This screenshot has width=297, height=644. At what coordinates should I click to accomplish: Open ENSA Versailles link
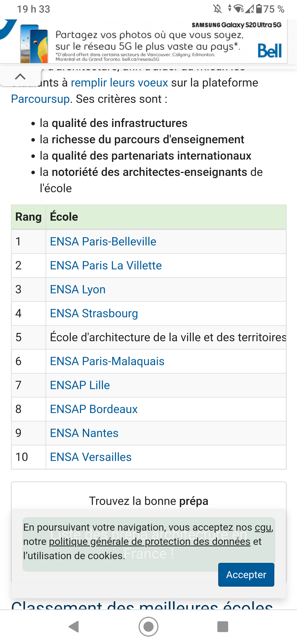coord(91,457)
